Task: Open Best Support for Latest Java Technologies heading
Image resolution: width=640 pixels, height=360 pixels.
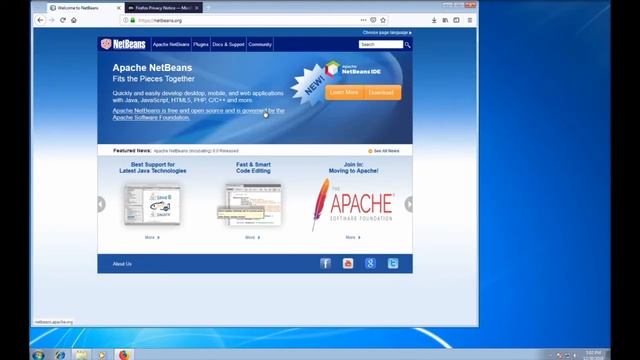Action: point(153,167)
